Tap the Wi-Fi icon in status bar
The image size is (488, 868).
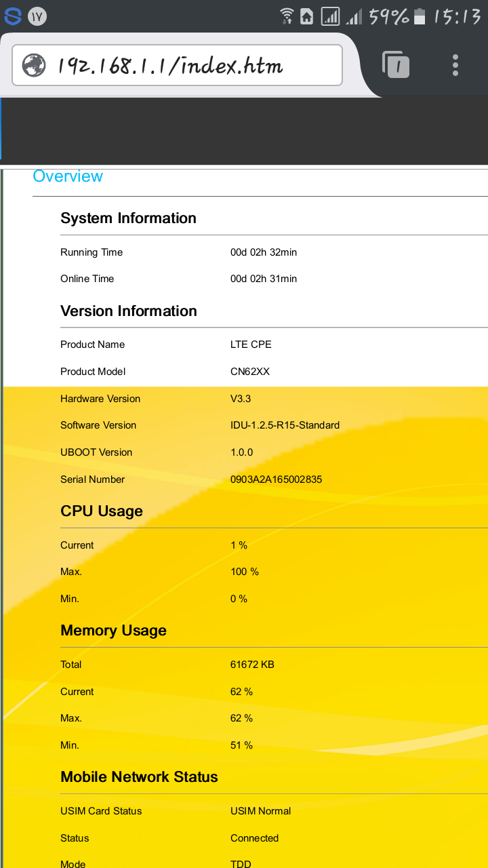[x=287, y=16]
